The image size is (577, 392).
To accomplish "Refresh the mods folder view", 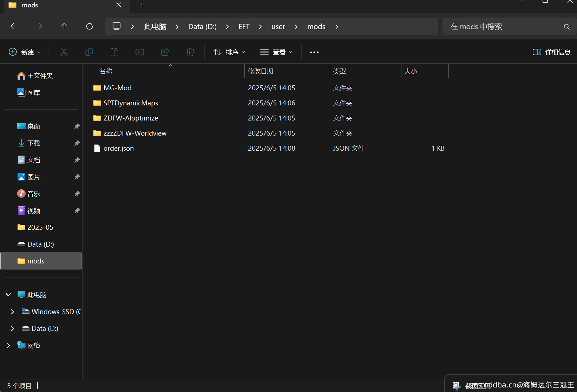I will (x=90, y=26).
